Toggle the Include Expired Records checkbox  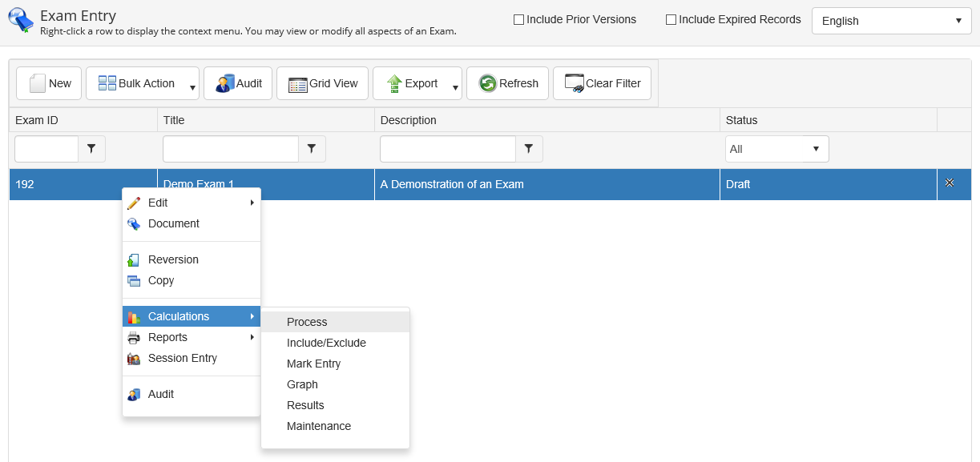pyautogui.click(x=671, y=20)
